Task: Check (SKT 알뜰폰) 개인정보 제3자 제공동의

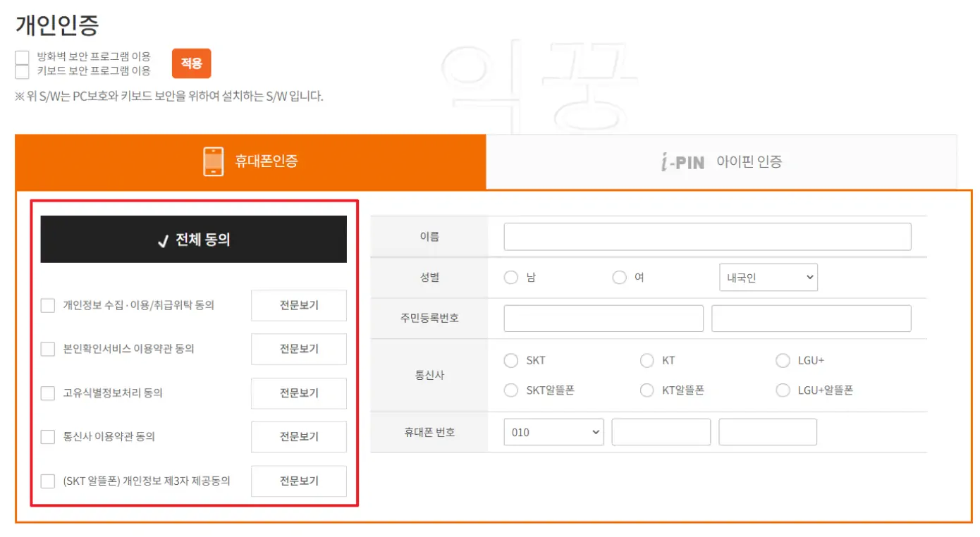Action: coord(48,481)
